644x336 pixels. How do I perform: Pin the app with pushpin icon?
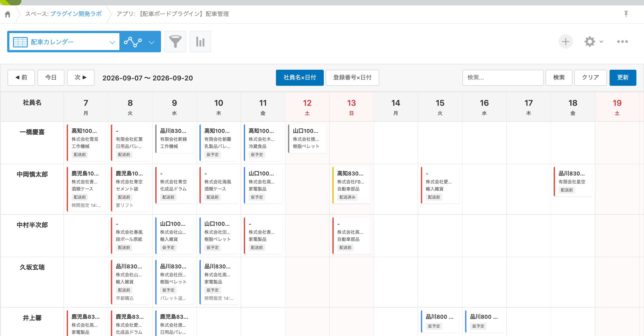(626, 14)
